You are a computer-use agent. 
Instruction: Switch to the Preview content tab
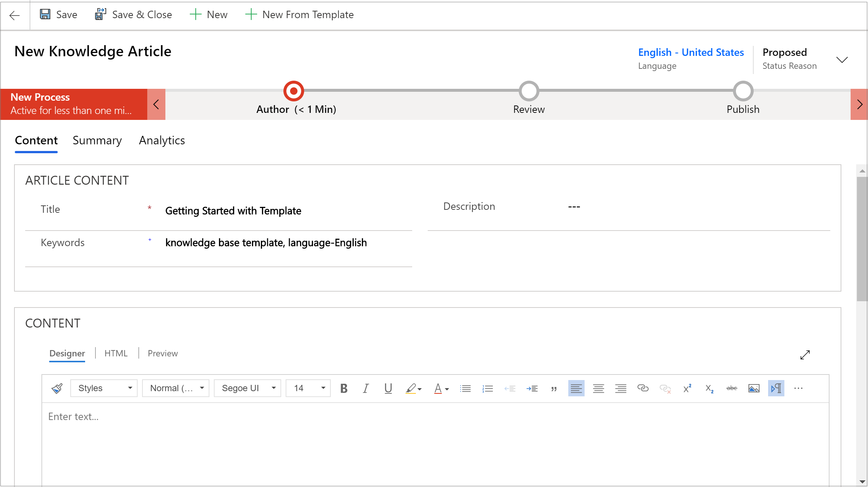(163, 353)
